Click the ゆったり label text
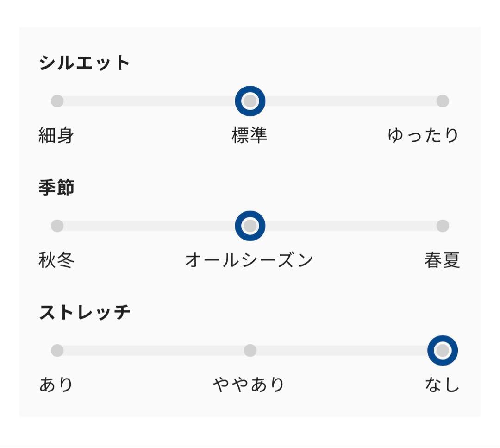The image size is (500, 448). point(423,136)
